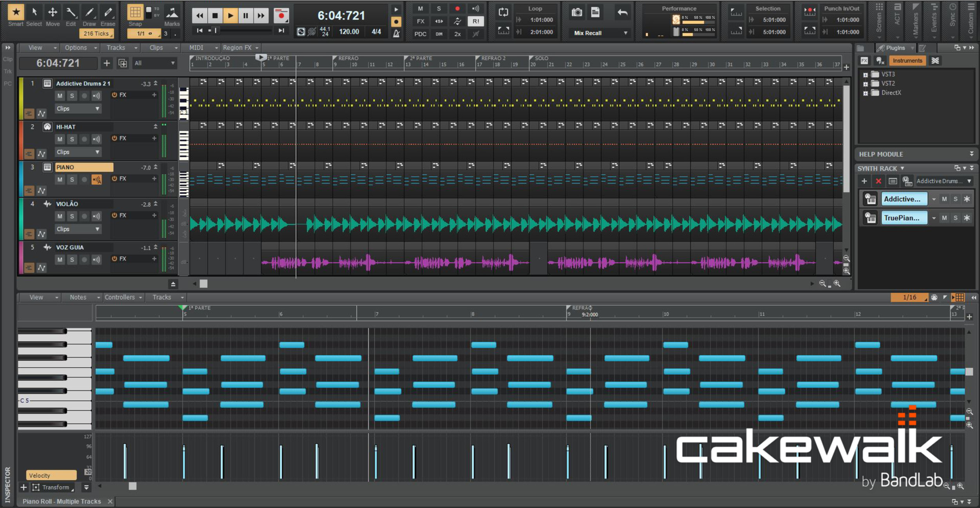Screen dimensions: 980x508
Task: Close the Piano Roll tab
Action: [110, 502]
